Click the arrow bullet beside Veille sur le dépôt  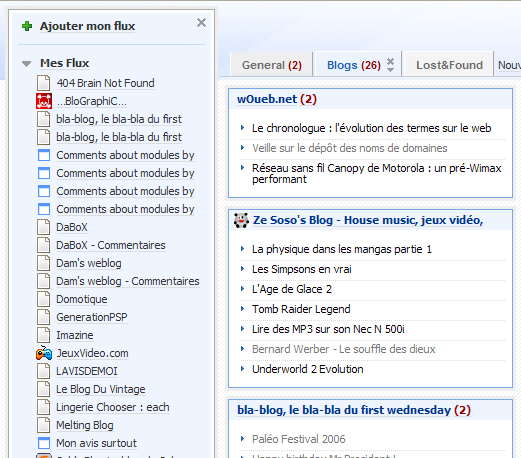click(x=243, y=148)
